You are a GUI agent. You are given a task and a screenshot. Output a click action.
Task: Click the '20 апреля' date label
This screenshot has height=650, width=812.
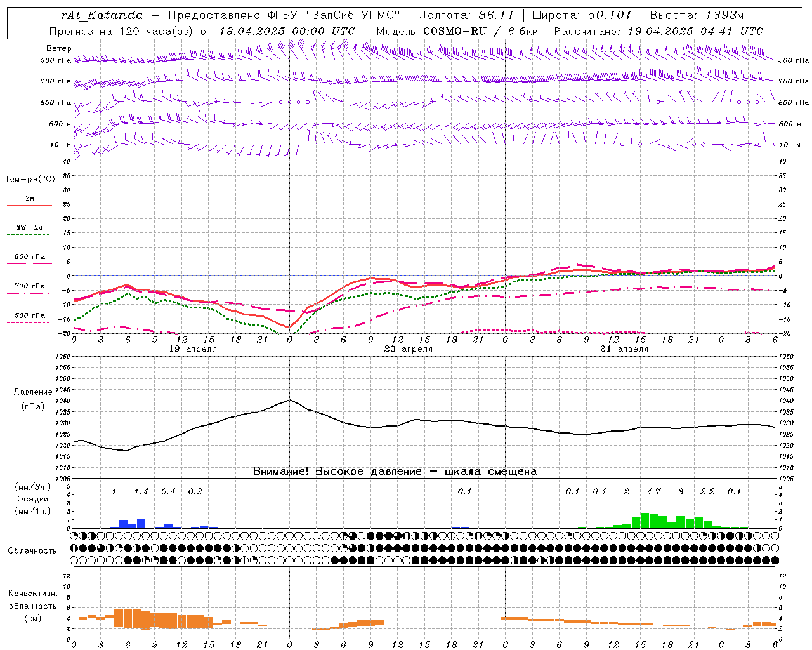409,349
